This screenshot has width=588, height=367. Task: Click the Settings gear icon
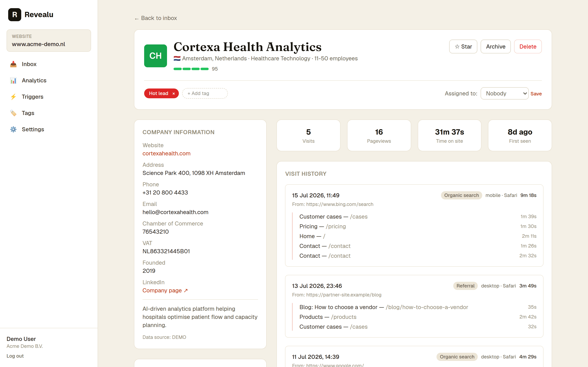point(13,129)
